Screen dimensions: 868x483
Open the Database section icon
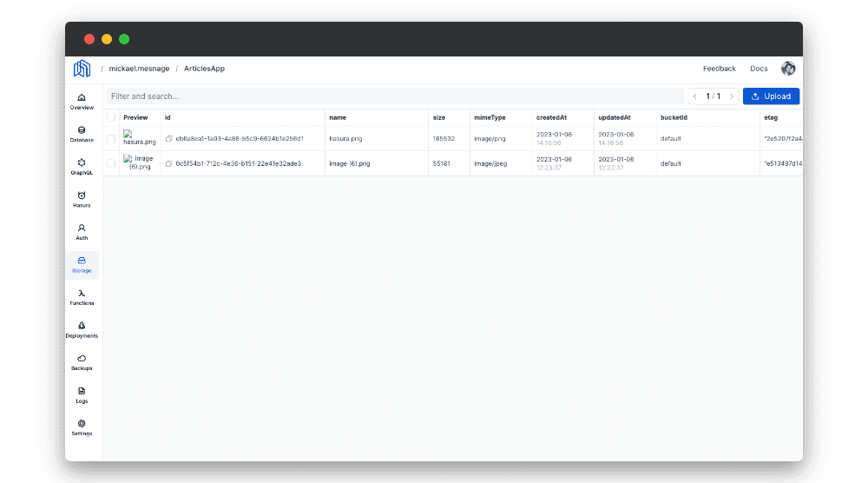[x=82, y=130]
